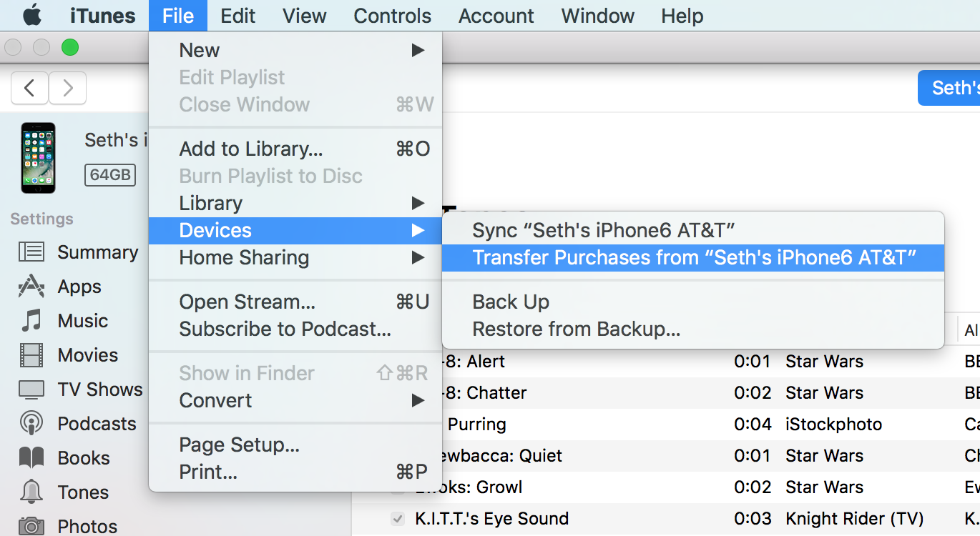980x536 pixels.
Task: Click Add to Library menu item
Action: 251,149
